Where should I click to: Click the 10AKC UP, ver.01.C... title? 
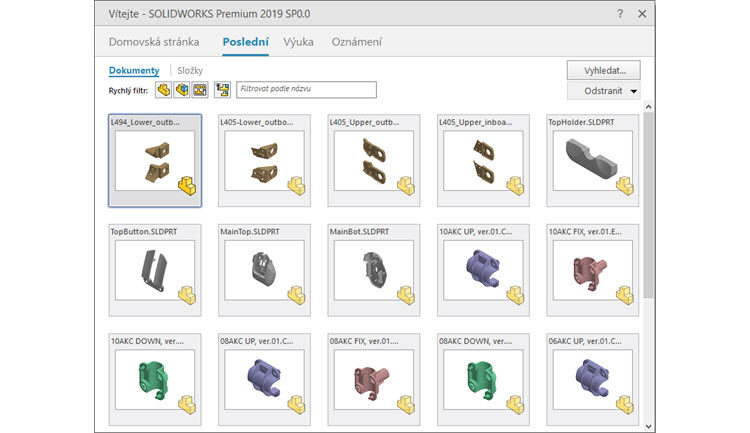475,232
